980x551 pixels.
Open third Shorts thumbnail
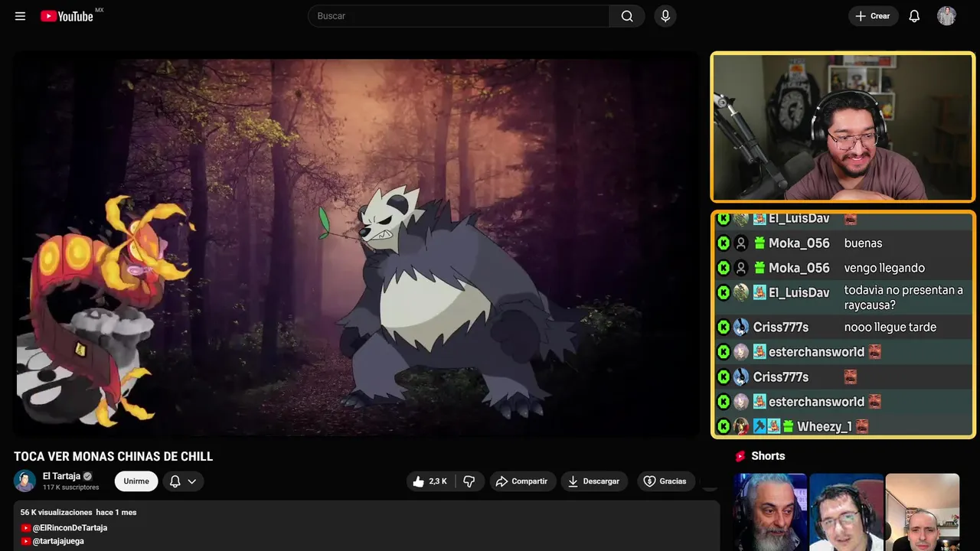click(922, 512)
